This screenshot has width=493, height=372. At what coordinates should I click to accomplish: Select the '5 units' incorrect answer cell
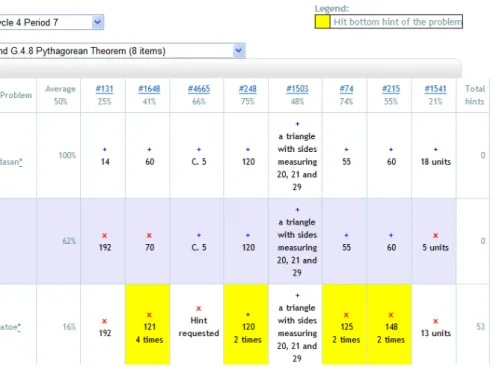tap(434, 241)
